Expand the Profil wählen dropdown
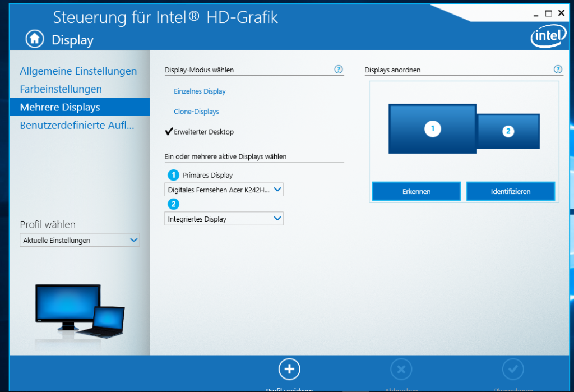The height and width of the screenshot is (392, 574). [80, 240]
